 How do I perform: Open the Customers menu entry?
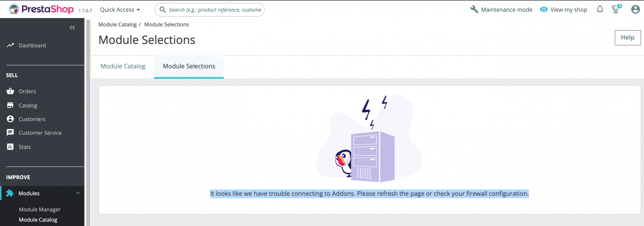tap(32, 119)
